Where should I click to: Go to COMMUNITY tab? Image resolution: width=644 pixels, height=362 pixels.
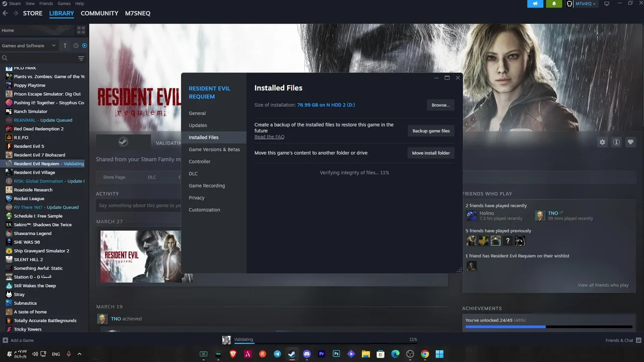point(100,13)
